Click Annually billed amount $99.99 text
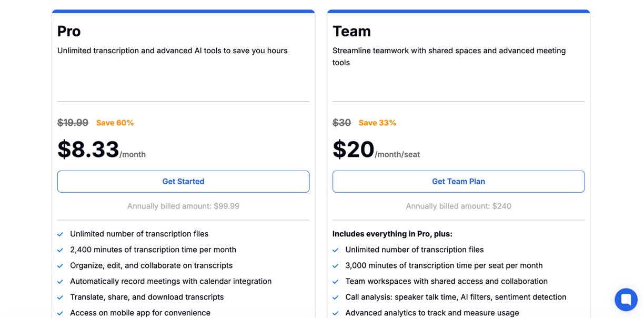This screenshot has height=318, width=644. click(183, 206)
